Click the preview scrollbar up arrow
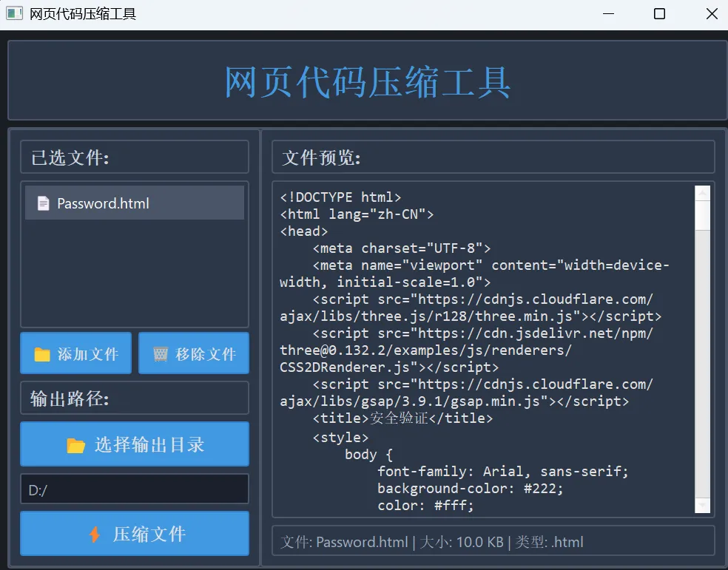Image resolution: width=728 pixels, height=570 pixels. [702, 193]
